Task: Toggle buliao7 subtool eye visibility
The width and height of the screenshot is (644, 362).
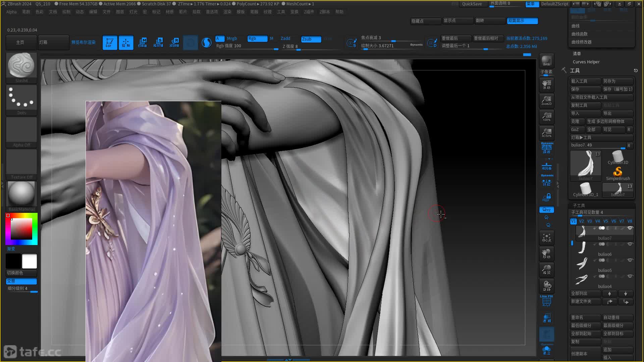Action: point(630,228)
